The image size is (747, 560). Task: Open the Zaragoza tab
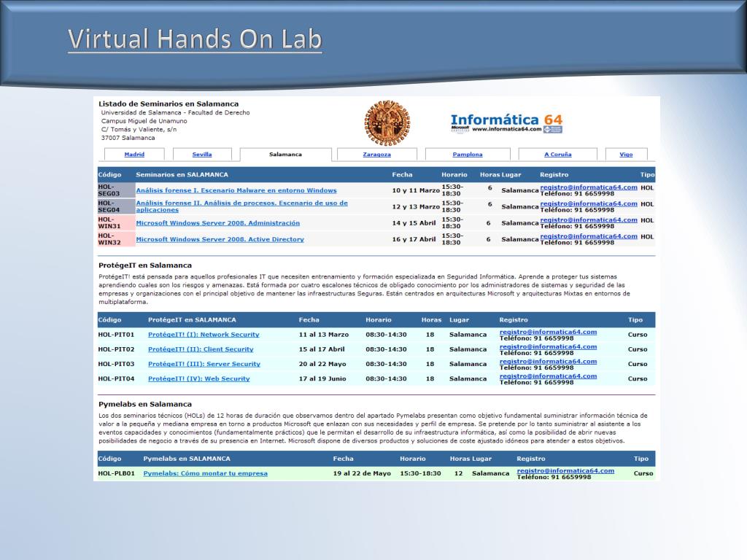coord(377,155)
